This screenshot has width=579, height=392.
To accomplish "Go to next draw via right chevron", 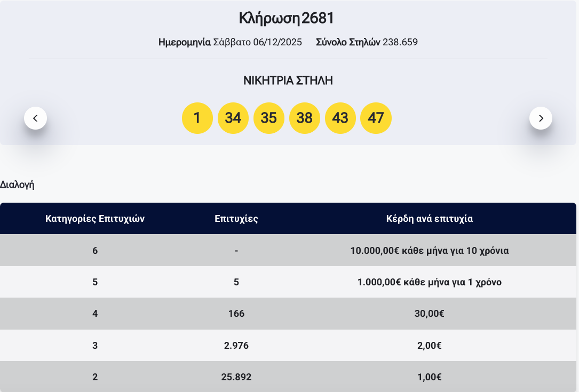I will pos(541,118).
